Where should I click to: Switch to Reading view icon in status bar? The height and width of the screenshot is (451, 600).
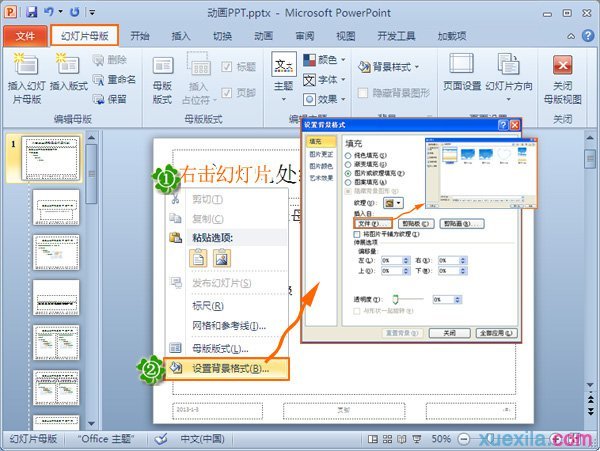tap(402, 439)
